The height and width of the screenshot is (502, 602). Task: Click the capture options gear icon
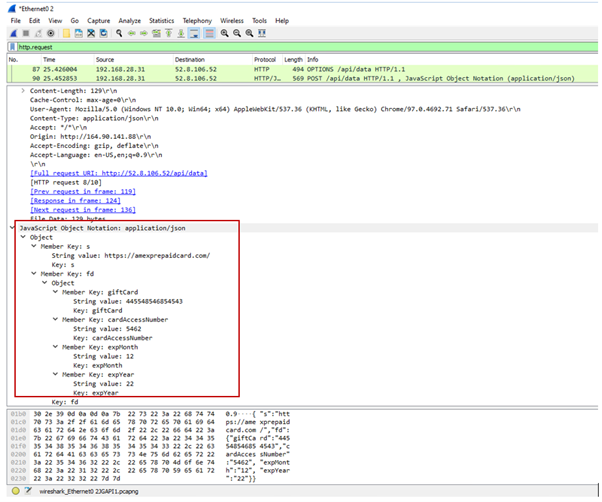point(50,33)
